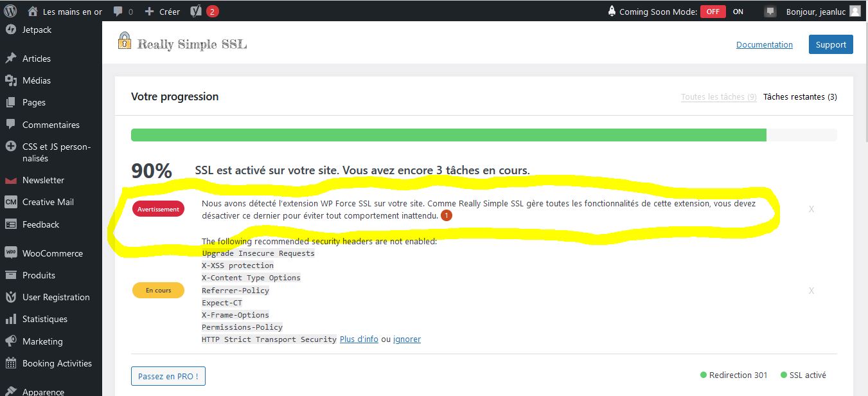Show the Tâches restantes (3) tab
The height and width of the screenshot is (396, 868).
tap(800, 97)
